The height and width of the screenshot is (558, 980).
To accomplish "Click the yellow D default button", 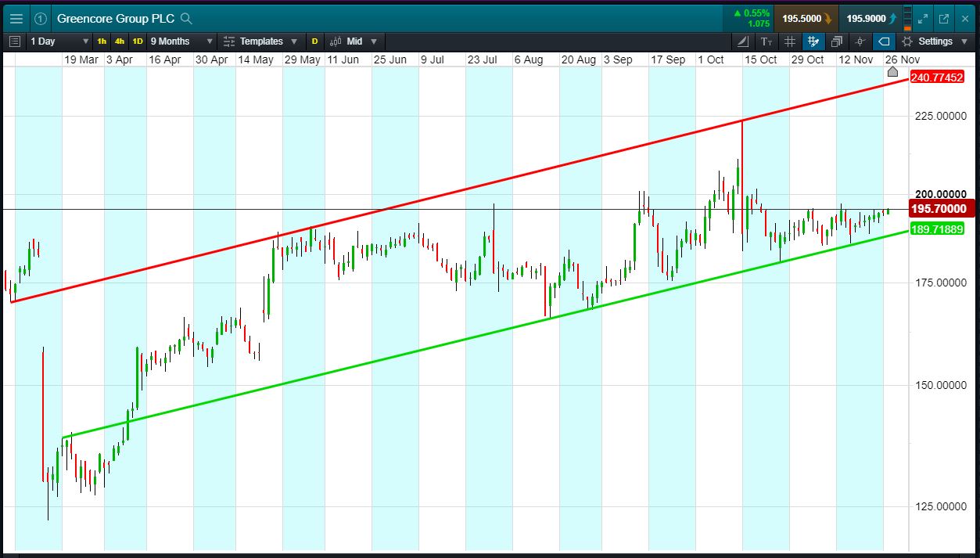I will coord(314,41).
